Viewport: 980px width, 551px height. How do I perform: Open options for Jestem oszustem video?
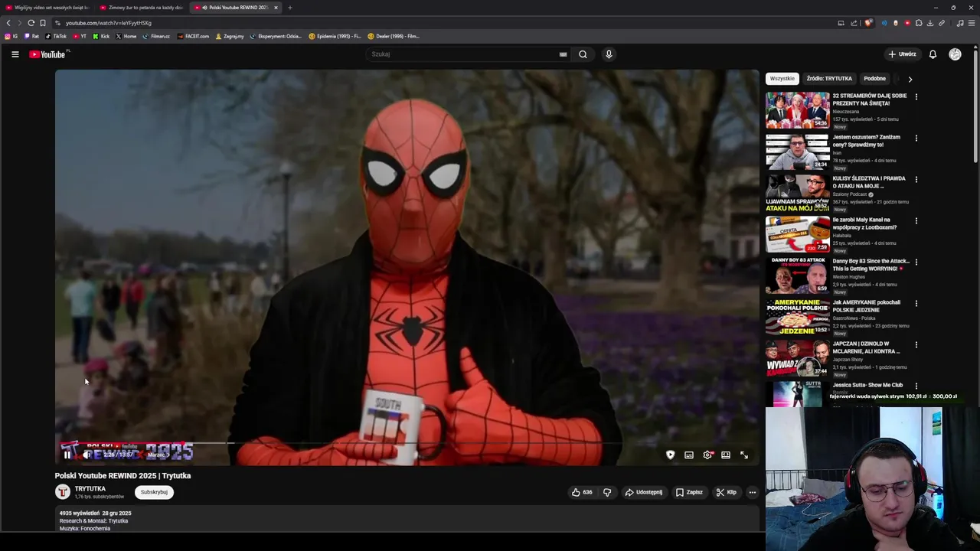[x=916, y=138]
